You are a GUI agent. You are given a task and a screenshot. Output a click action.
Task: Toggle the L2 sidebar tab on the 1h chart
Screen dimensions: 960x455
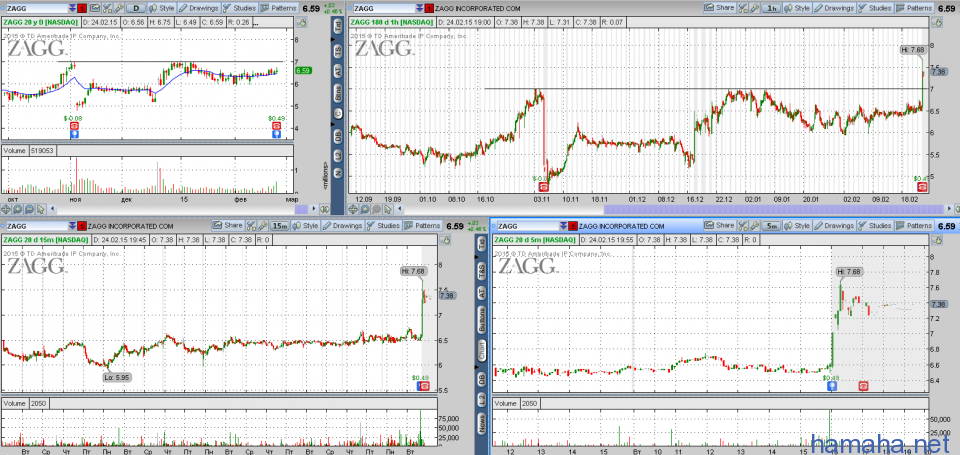click(x=338, y=157)
